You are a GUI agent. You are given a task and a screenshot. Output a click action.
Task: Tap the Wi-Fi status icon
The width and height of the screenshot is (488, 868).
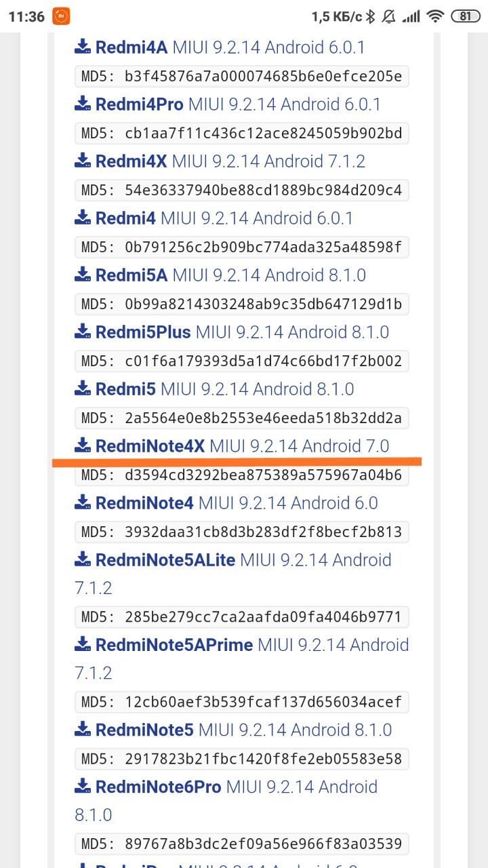(436, 16)
